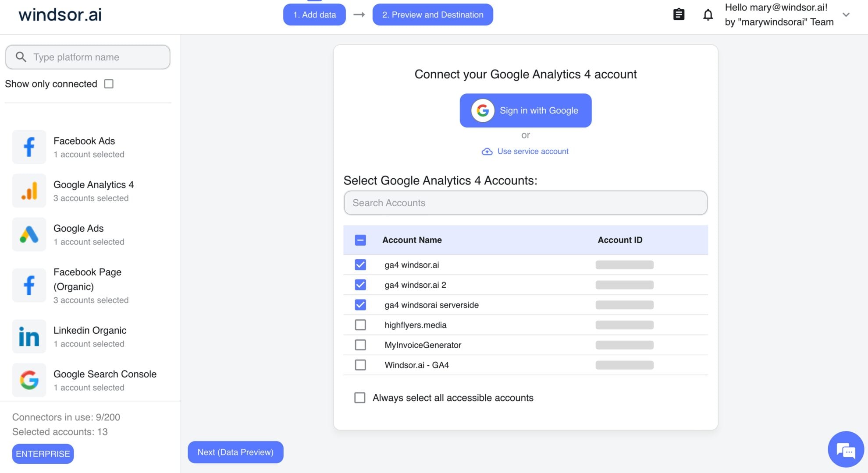Image resolution: width=868 pixels, height=473 pixels.
Task: Open the Google Search Console connector
Action: [x=104, y=380]
